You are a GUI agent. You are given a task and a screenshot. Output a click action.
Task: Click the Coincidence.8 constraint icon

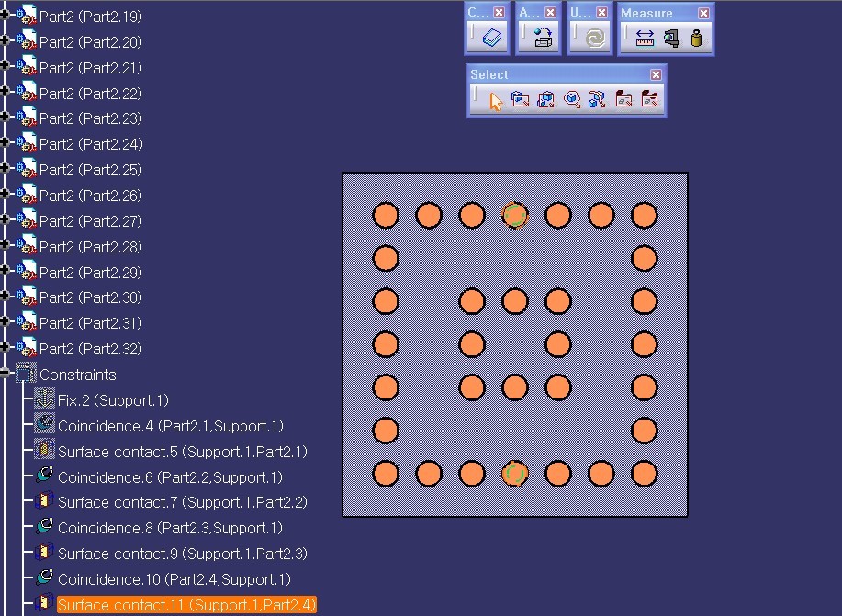44,526
